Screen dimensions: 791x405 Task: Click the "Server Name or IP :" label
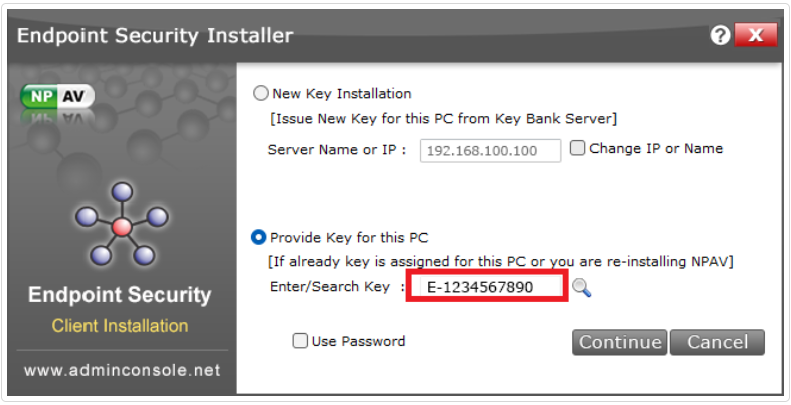coord(338,150)
